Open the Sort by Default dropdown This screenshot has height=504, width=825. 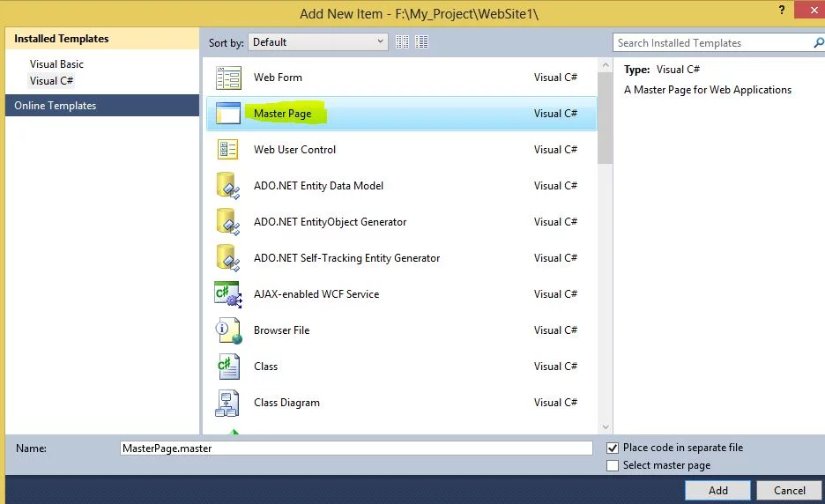pyautogui.click(x=318, y=42)
